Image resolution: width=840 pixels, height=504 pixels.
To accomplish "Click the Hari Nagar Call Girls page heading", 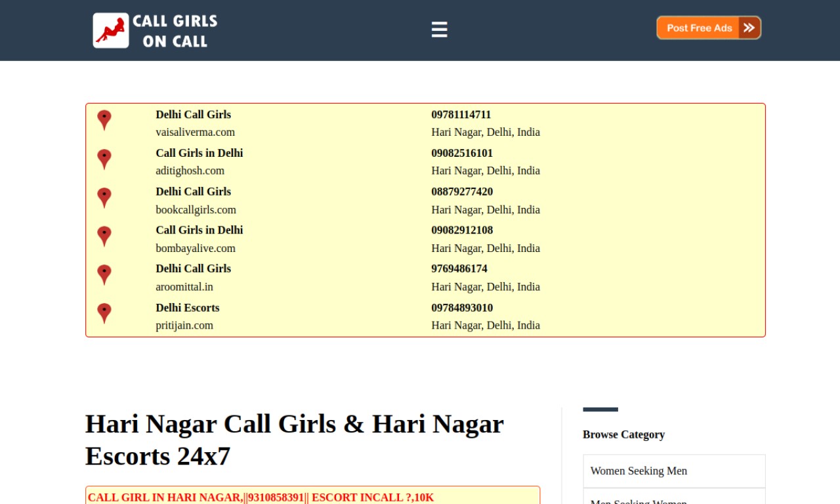I will tap(295, 440).
